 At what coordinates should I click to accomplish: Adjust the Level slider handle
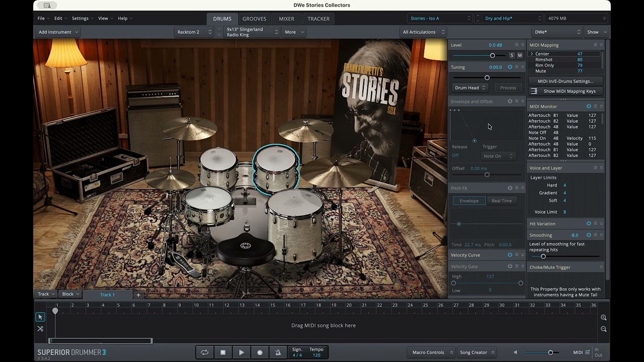coord(493,55)
